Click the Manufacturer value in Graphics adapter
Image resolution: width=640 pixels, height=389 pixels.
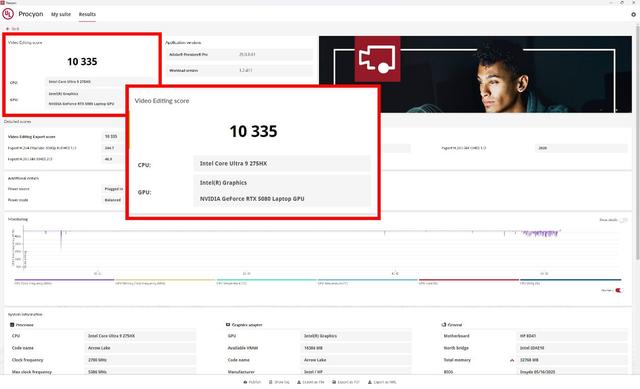point(356,372)
